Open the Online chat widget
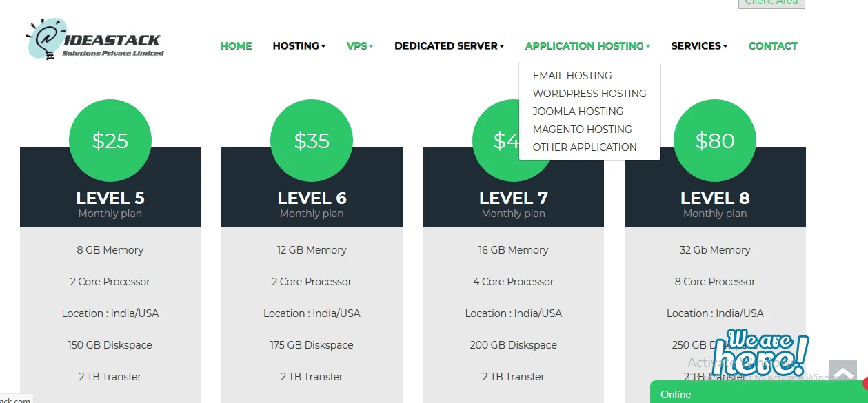This screenshot has width=868, height=403. pyautogui.click(x=755, y=394)
